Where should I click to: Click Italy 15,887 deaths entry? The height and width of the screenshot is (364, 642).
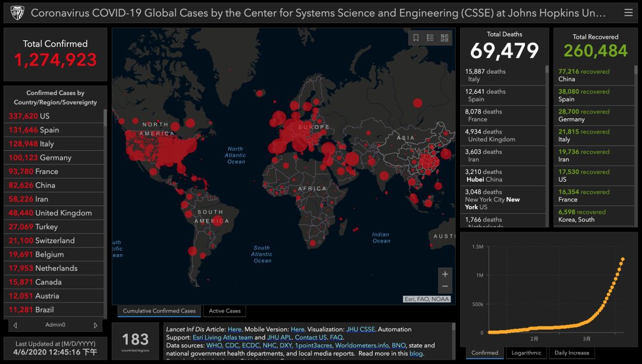click(x=503, y=75)
